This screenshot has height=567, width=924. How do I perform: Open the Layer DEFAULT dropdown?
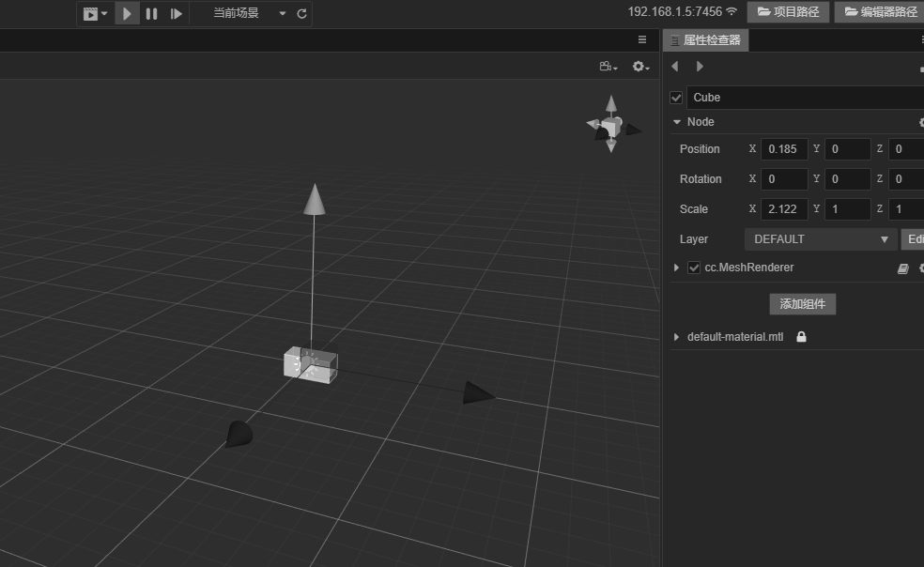(821, 239)
